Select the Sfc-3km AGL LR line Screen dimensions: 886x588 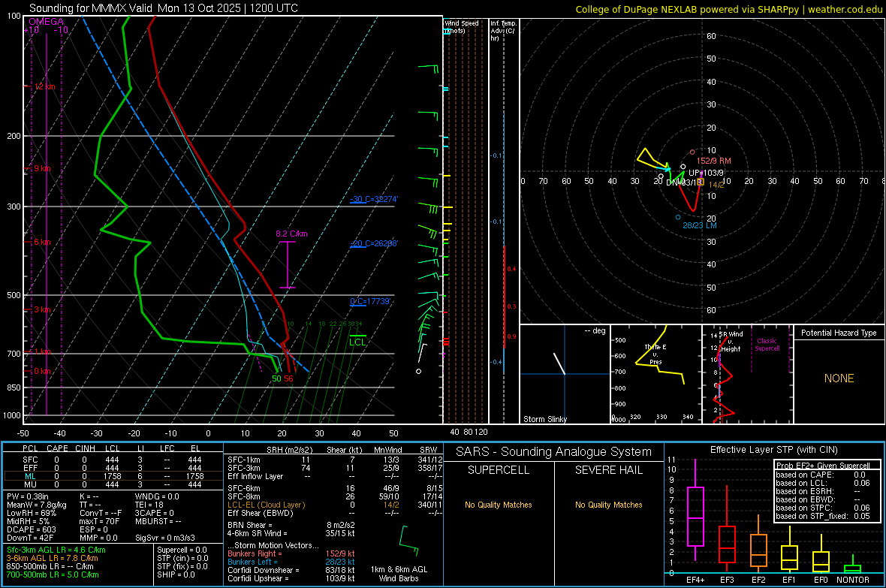pyautogui.click(x=56, y=550)
